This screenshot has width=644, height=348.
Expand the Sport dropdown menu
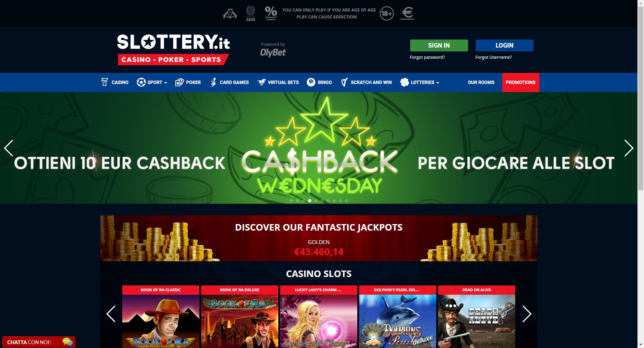(152, 82)
